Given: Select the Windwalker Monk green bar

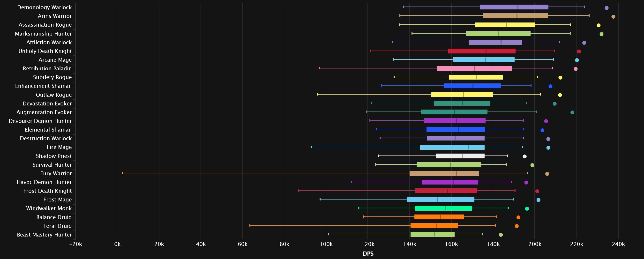Looking at the screenshot, I should coord(443,208).
